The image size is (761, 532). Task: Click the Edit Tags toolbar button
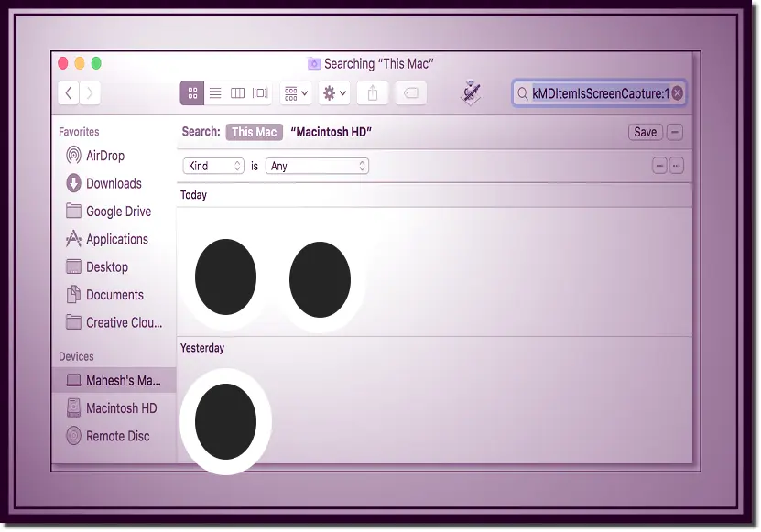pyautogui.click(x=410, y=92)
